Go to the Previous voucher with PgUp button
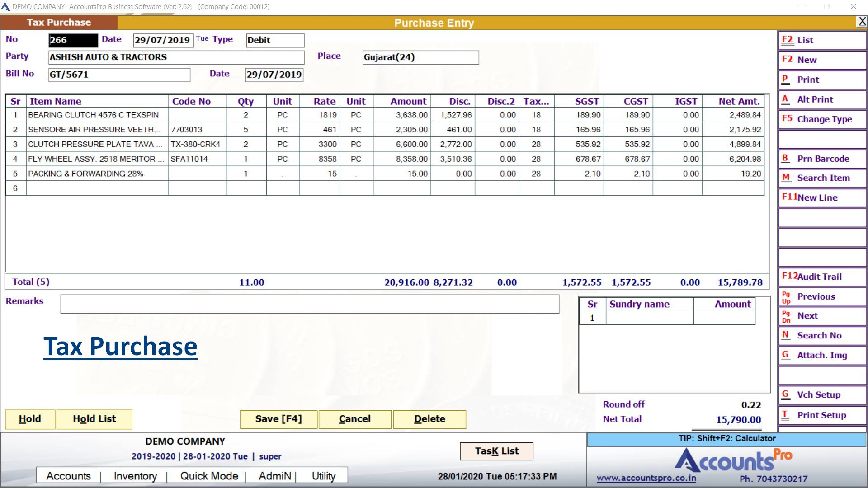This screenshot has width=868, height=488. click(x=822, y=297)
